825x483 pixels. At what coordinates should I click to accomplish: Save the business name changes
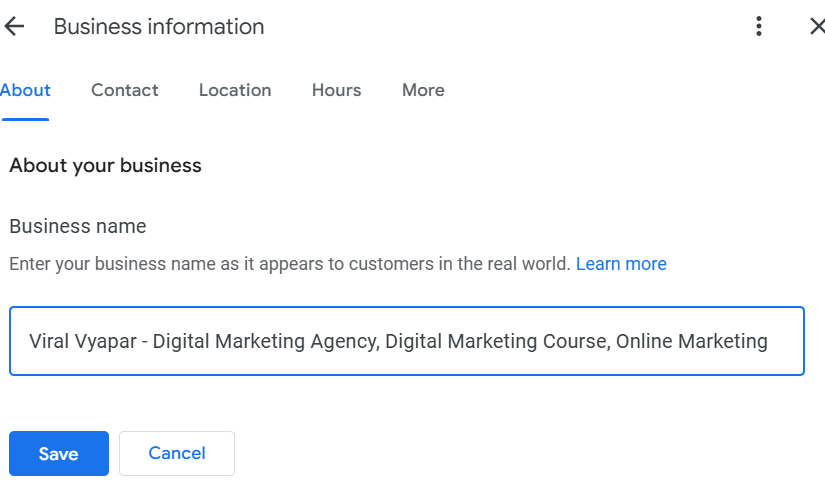59,454
